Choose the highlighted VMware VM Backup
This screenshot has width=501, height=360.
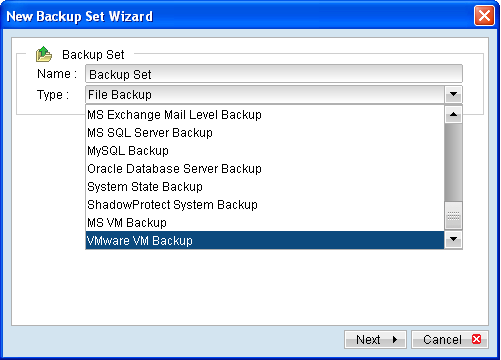pyautogui.click(x=265, y=240)
